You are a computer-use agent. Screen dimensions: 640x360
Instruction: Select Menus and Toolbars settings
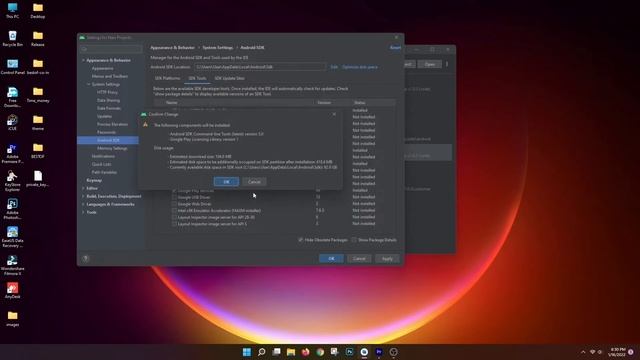click(x=109, y=76)
